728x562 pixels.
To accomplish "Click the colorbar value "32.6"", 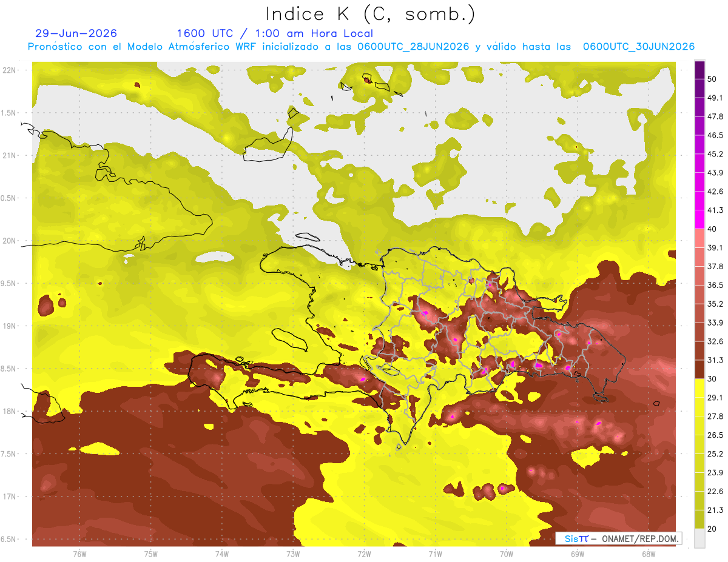I will [715, 341].
